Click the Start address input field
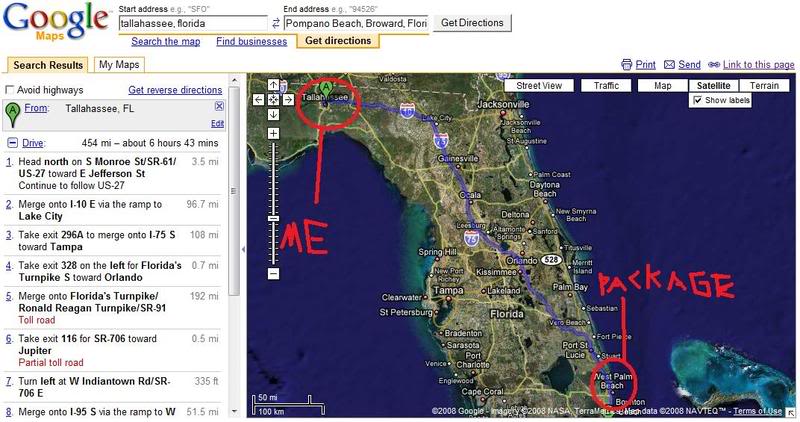Screen dimensions: 800x422 pos(193,23)
